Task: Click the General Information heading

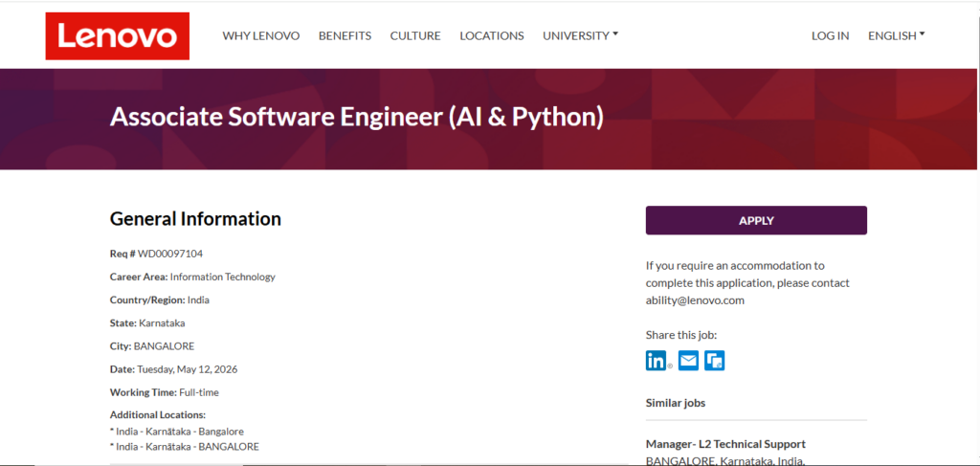Action: coord(195,218)
